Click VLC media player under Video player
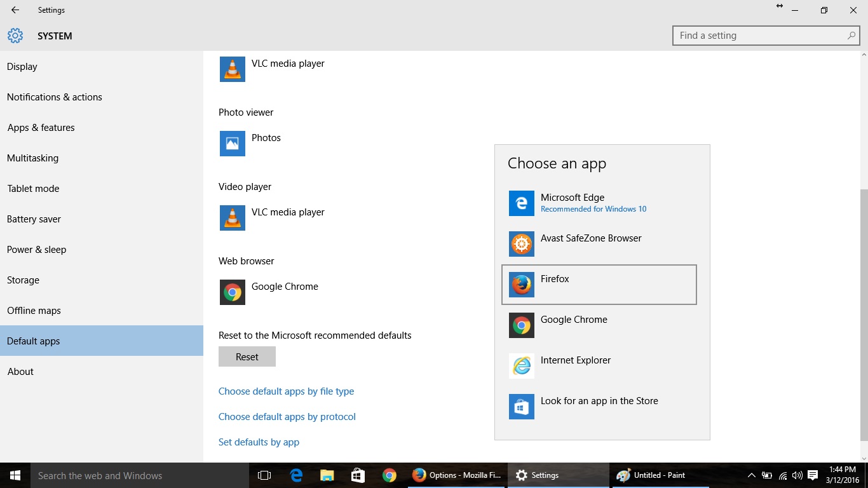Viewport: 868px width, 488px height. click(288, 212)
